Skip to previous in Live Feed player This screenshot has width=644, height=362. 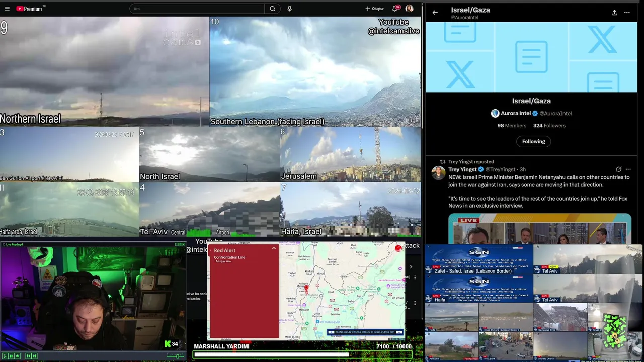[29, 356]
